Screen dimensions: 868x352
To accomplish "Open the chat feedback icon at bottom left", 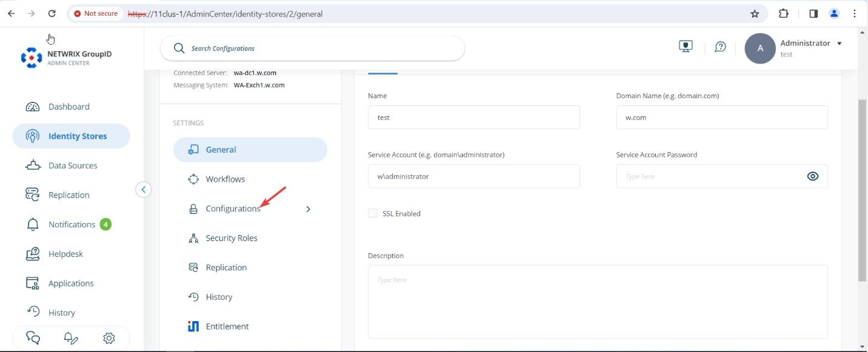I will click(x=32, y=338).
